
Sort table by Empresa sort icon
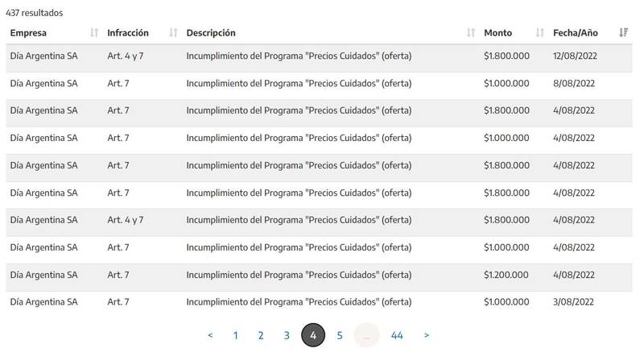94,33
